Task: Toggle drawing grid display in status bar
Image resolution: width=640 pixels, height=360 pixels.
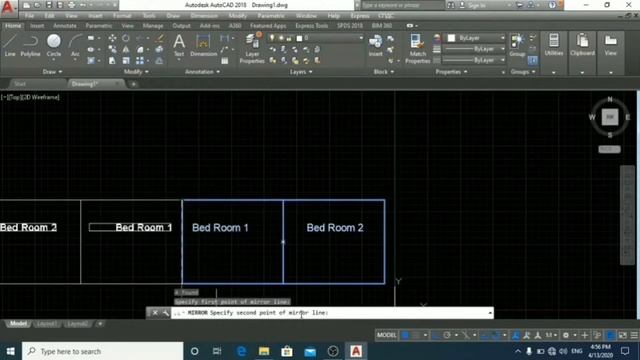Action: 405,335
